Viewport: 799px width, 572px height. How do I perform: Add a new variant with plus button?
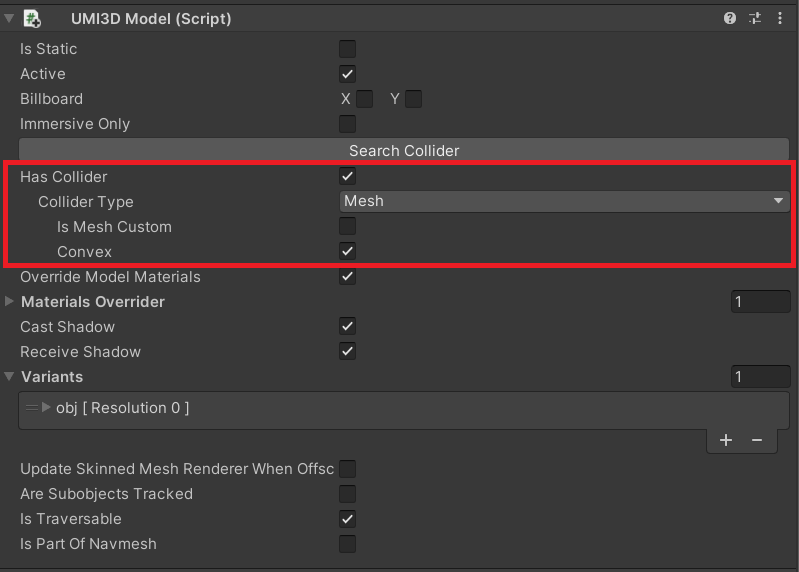[726, 440]
